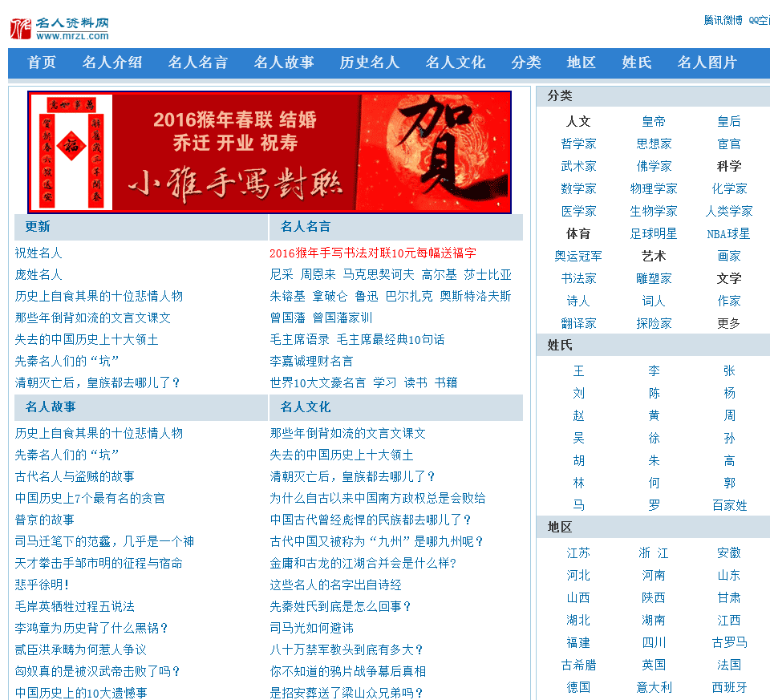Open 尼采 quotes link

point(282,274)
